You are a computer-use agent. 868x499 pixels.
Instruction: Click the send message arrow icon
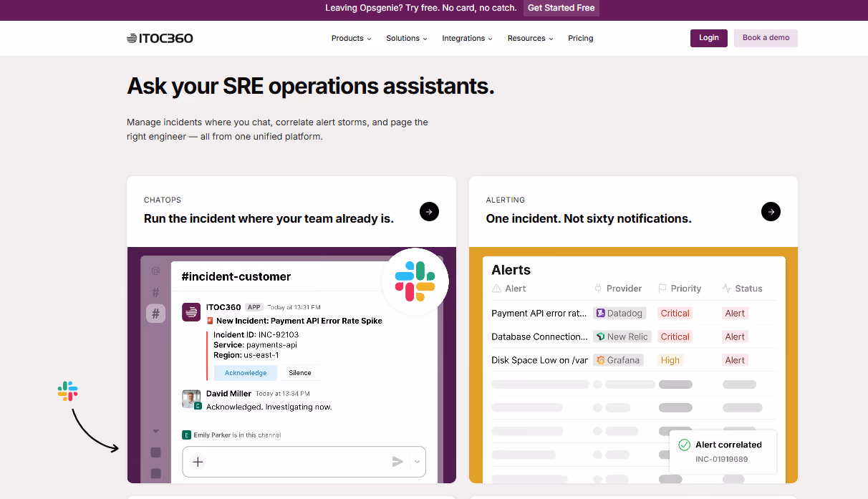click(x=397, y=462)
